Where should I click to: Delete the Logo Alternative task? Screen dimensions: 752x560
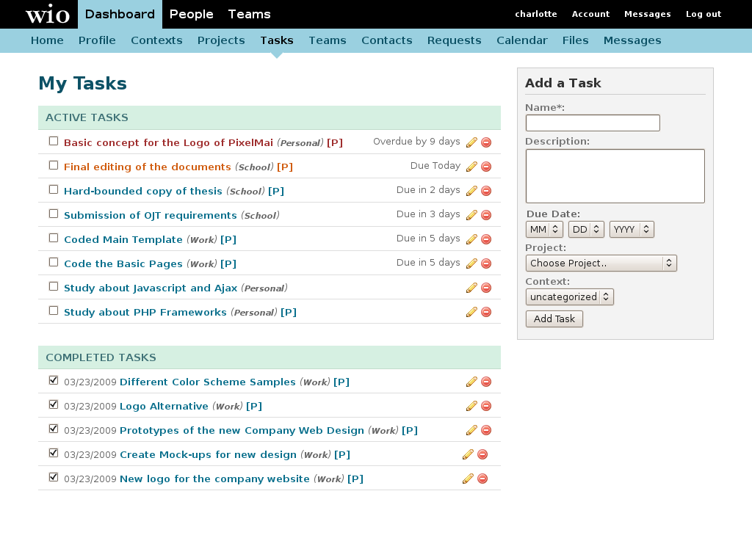tap(486, 406)
